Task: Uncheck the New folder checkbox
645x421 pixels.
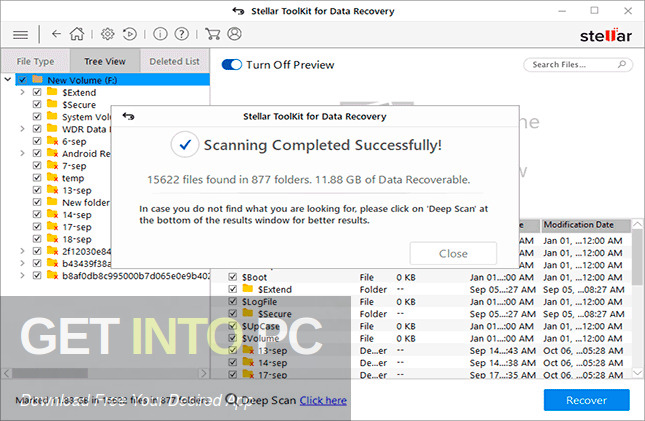Action: coord(37,202)
